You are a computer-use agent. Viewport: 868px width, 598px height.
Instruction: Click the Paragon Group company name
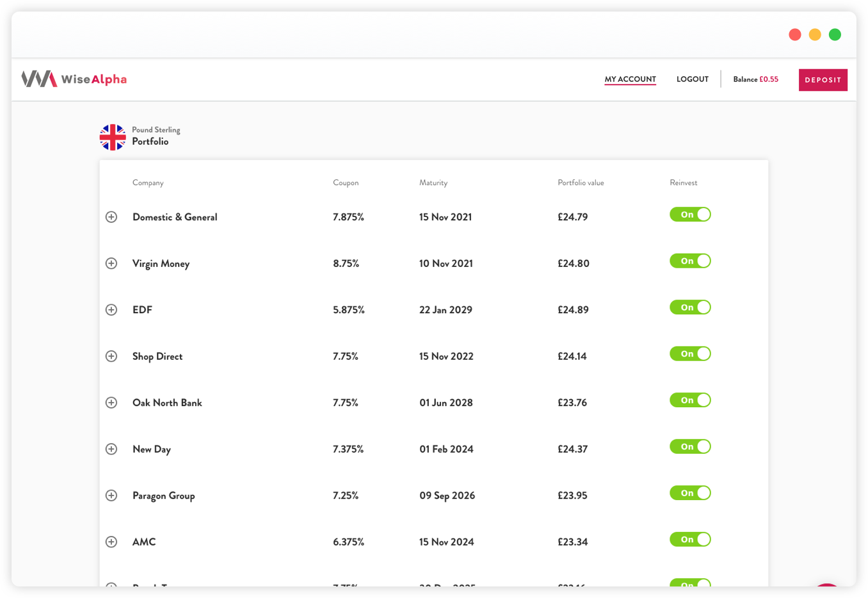(x=163, y=496)
